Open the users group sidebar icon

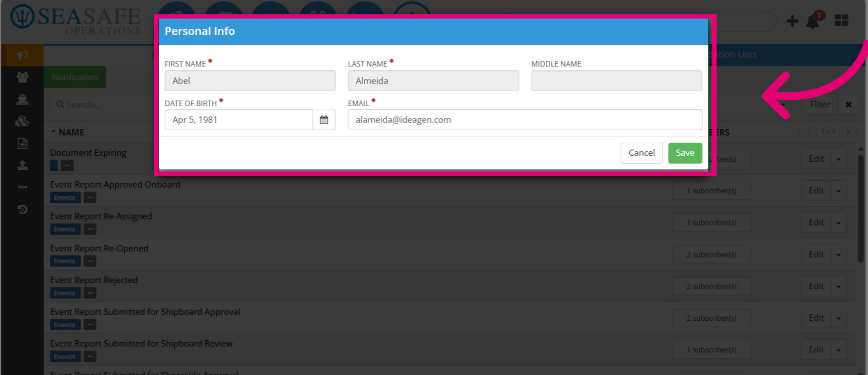click(22, 77)
